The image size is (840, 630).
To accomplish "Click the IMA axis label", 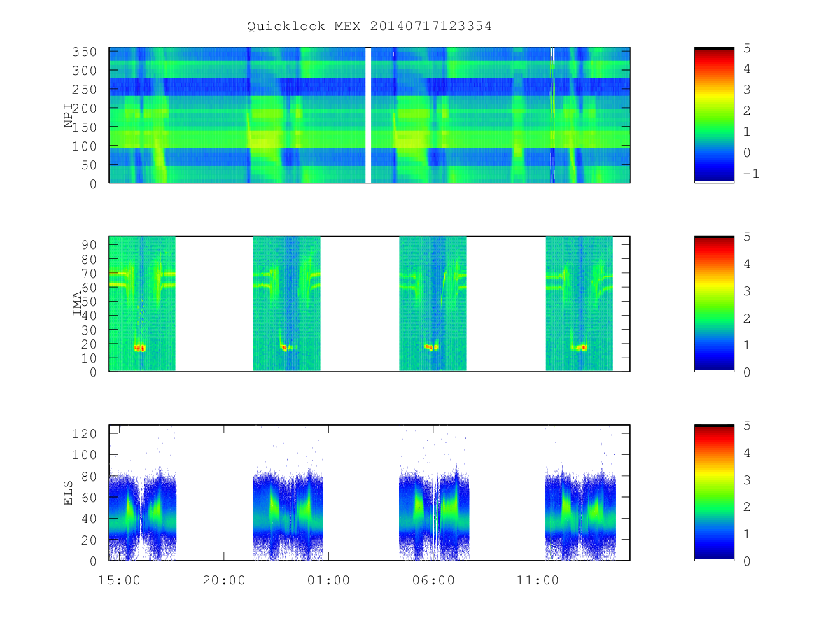I will click(78, 304).
